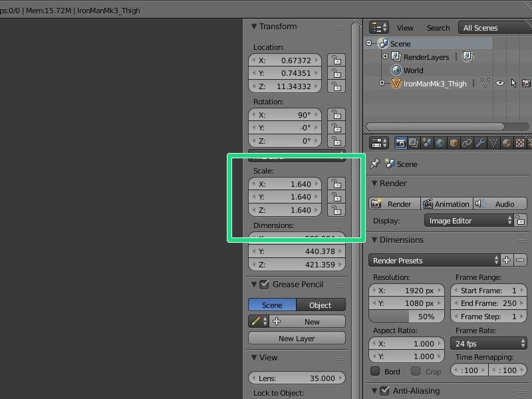Click the Render button with camera
Image resolution: width=532 pixels, height=399 pixels.
click(x=394, y=203)
